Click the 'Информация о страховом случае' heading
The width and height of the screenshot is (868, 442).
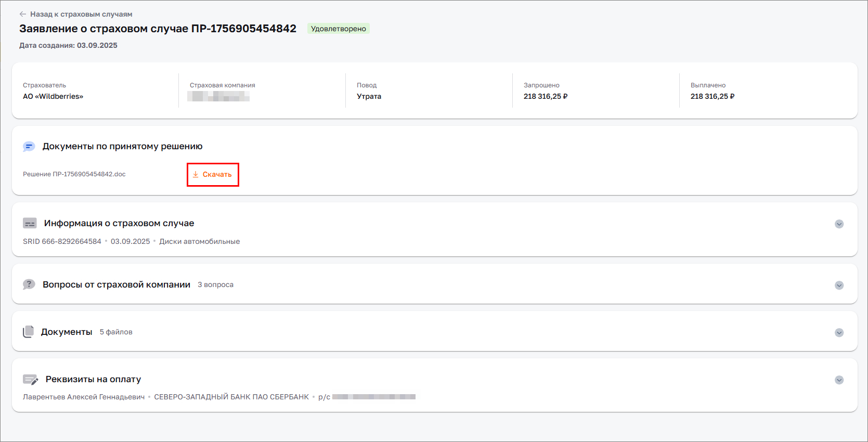pyautogui.click(x=119, y=223)
